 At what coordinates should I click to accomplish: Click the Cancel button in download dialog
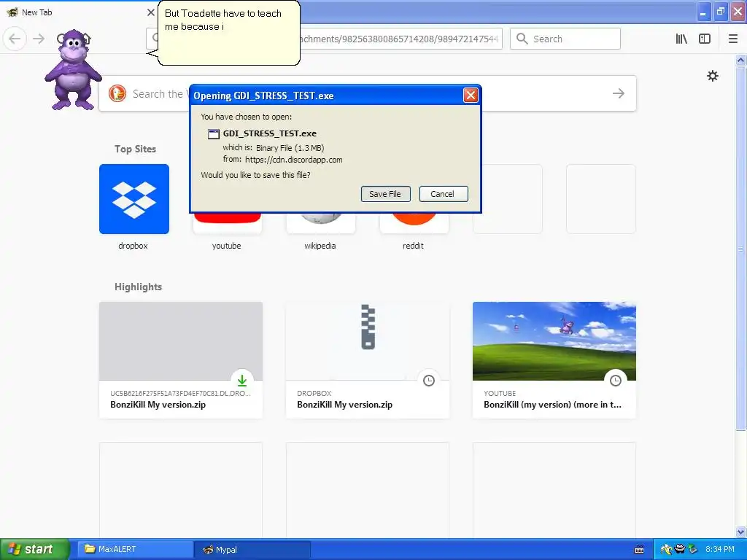(x=443, y=194)
